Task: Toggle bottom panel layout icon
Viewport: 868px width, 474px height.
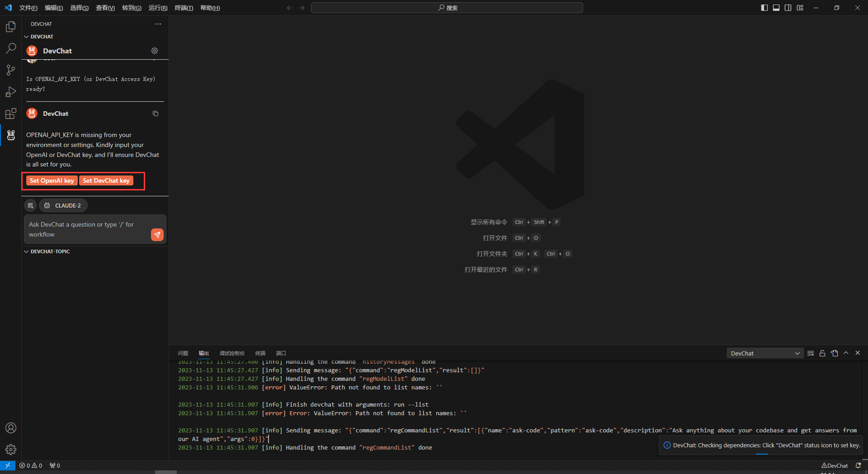Action: click(x=776, y=8)
